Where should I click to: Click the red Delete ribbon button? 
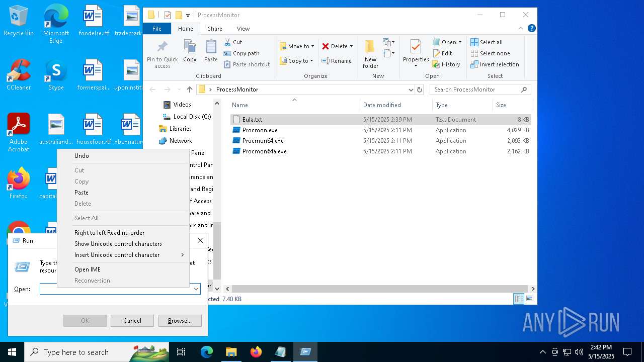coord(337,46)
